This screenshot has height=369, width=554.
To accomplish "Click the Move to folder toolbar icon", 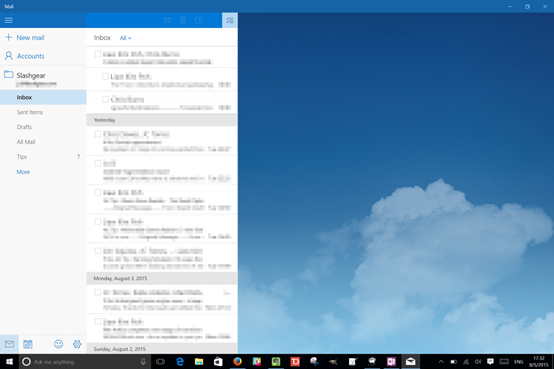I will click(199, 20).
